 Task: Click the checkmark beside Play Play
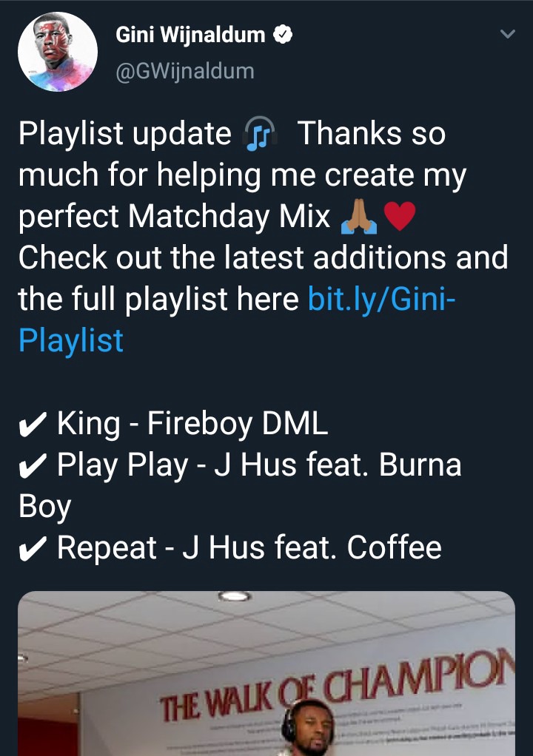pyautogui.click(x=33, y=466)
